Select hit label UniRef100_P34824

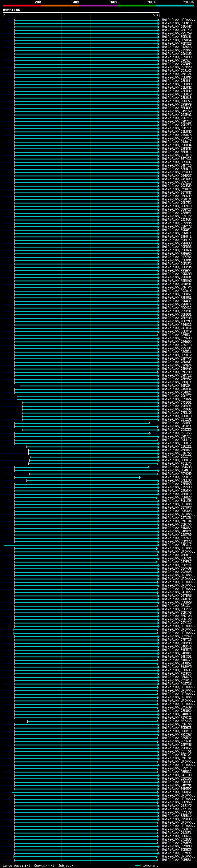click(177, 392)
